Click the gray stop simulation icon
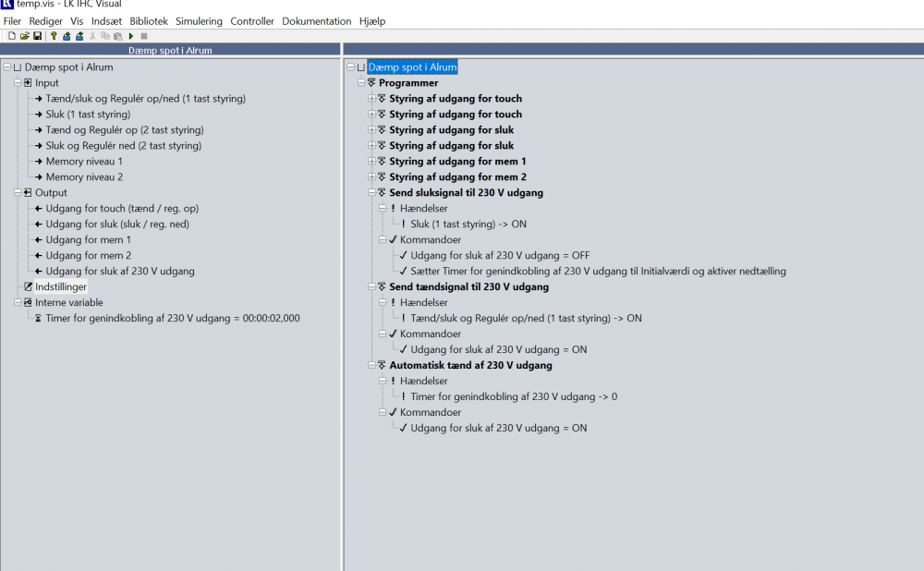This screenshot has width=924, height=571. tap(144, 36)
